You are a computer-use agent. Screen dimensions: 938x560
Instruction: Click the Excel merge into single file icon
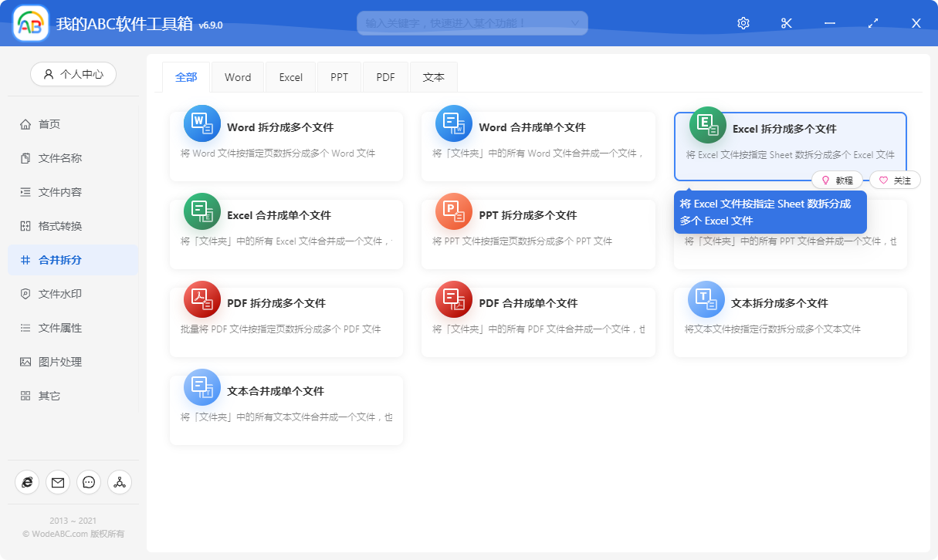(x=202, y=211)
